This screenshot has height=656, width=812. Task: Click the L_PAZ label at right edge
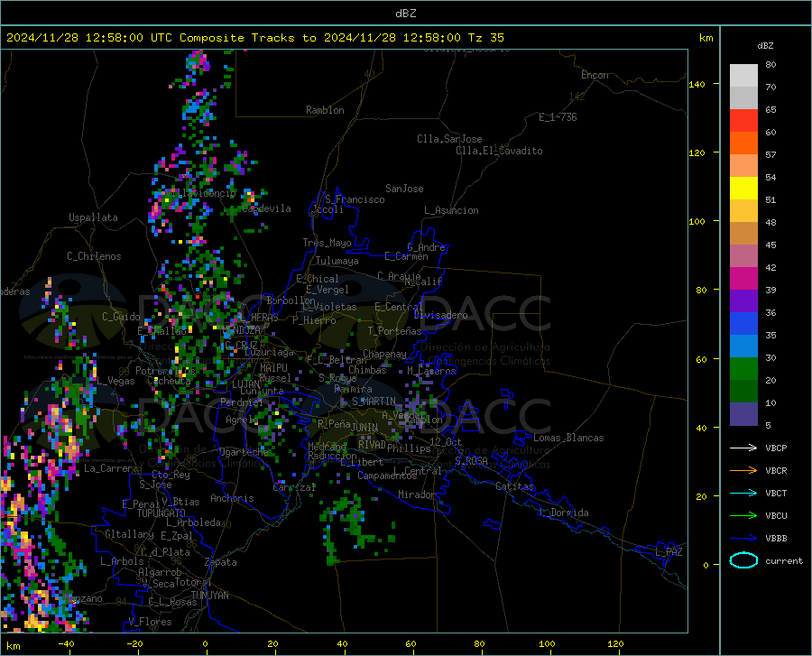[x=669, y=552]
